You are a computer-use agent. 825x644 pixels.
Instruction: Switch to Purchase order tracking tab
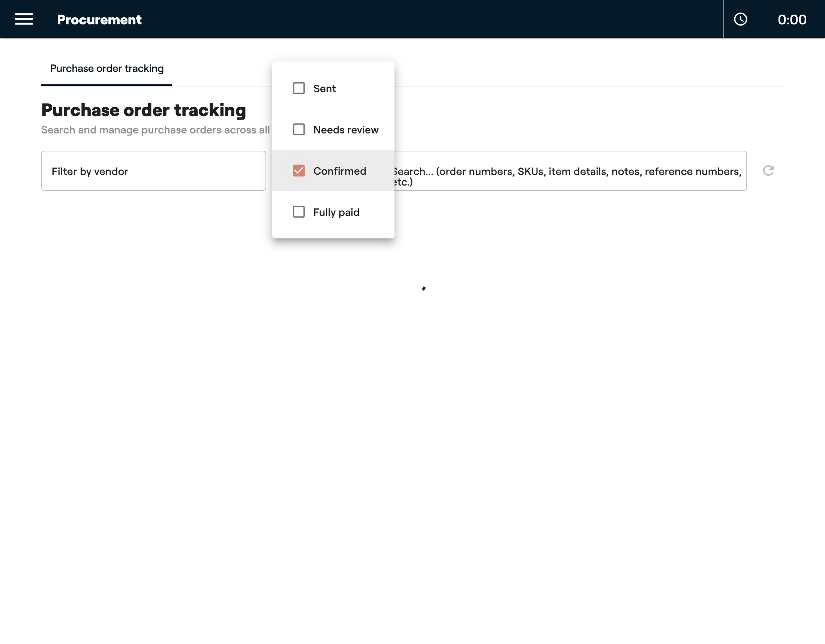[106, 69]
